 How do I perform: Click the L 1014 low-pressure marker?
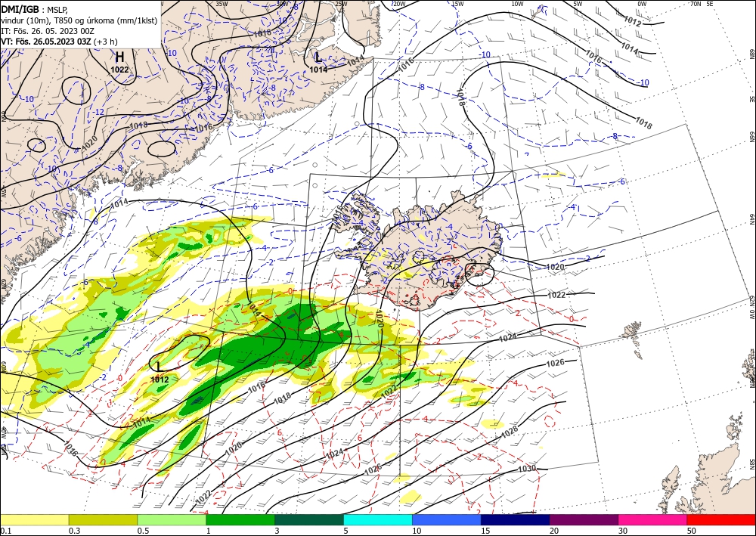point(318,64)
